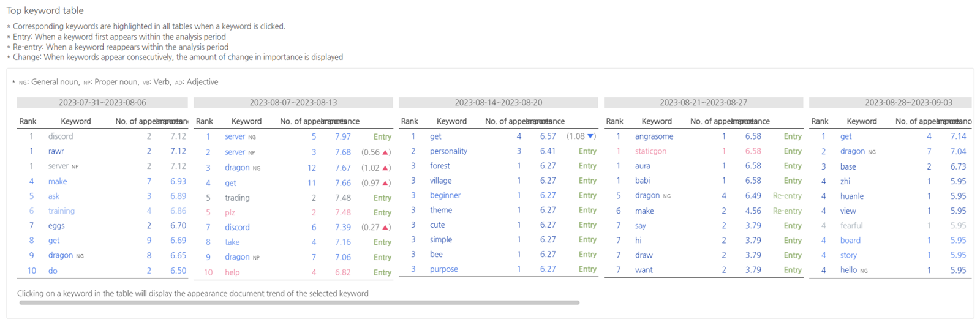The height and width of the screenshot is (325, 980).
Task: Select the keyword "eggs"
Action: pyautogui.click(x=56, y=226)
